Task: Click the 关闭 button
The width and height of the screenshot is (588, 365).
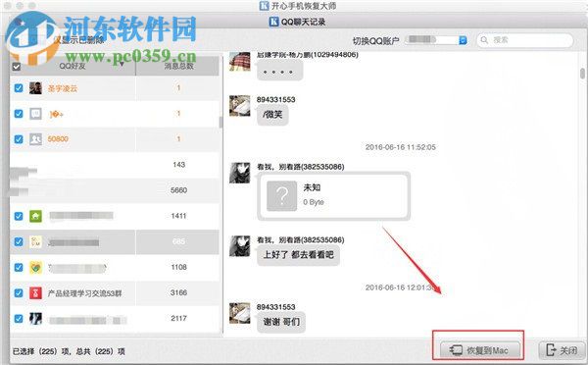Action: pyautogui.click(x=562, y=350)
